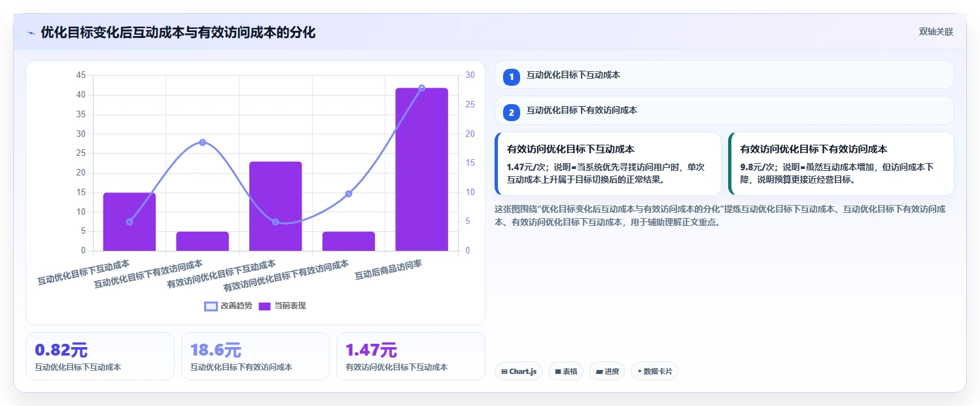980x406 pixels.
Task: Open list item 互动优化目标下互动成本
Action: coord(724,75)
